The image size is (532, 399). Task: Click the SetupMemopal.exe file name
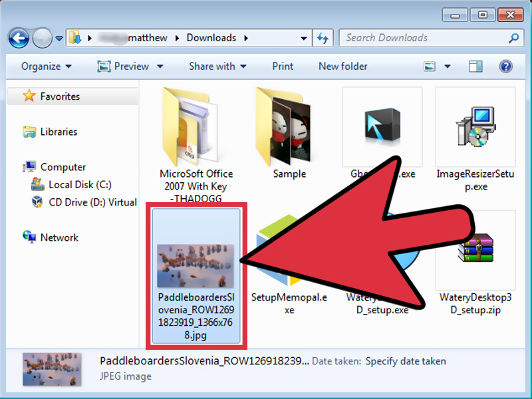(x=289, y=304)
